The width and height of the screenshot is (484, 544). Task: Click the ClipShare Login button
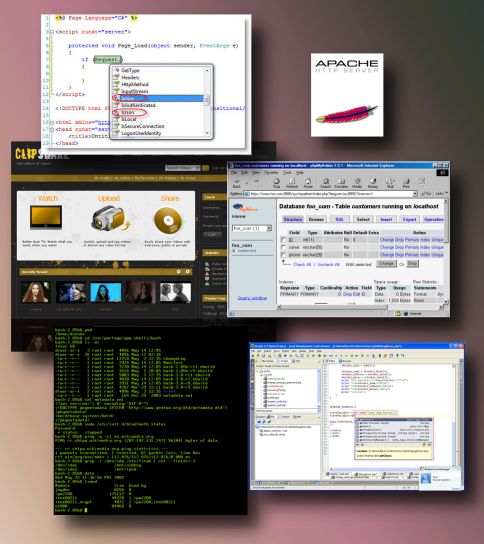[x=212, y=235]
